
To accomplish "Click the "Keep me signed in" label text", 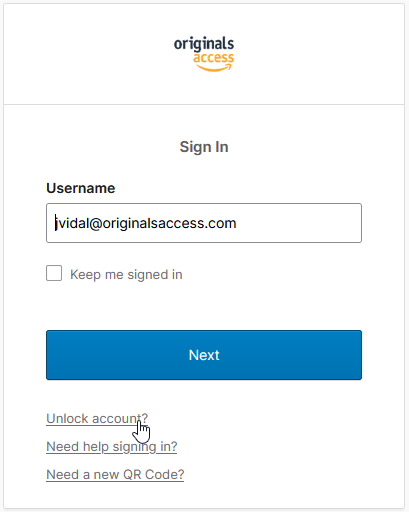I will tap(126, 275).
